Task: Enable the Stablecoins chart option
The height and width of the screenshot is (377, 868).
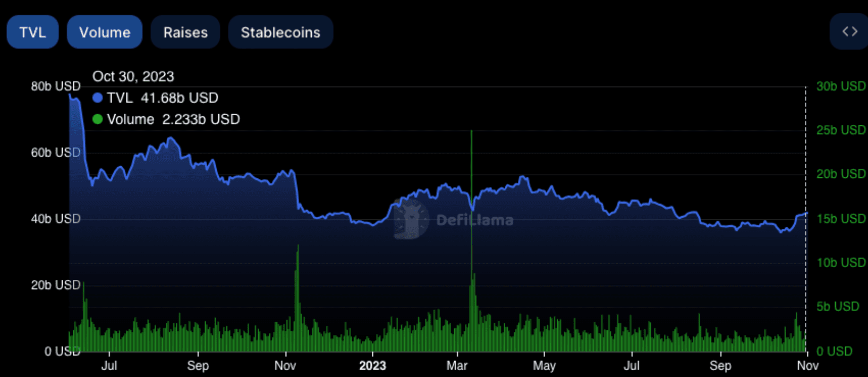Action: (x=280, y=32)
